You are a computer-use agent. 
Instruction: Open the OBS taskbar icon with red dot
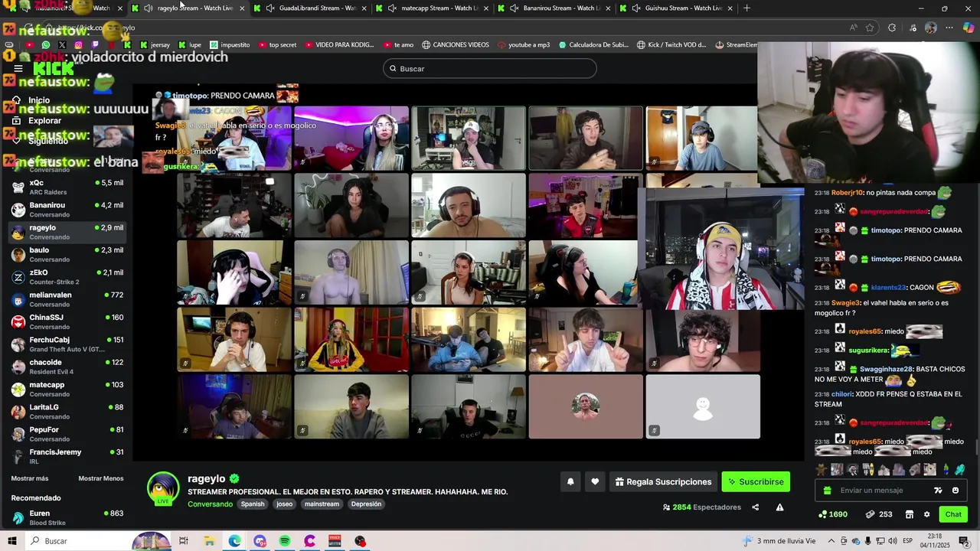(x=360, y=541)
